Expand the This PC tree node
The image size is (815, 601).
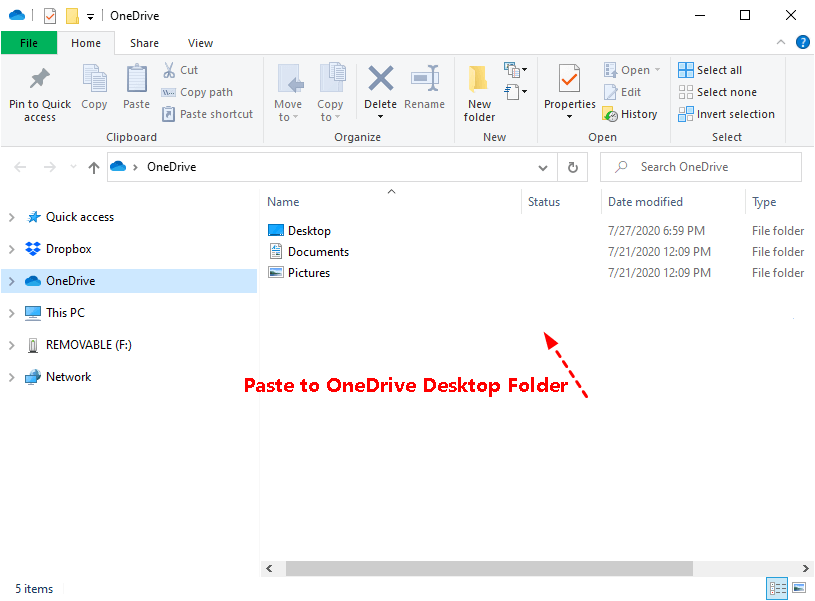pyautogui.click(x=12, y=313)
